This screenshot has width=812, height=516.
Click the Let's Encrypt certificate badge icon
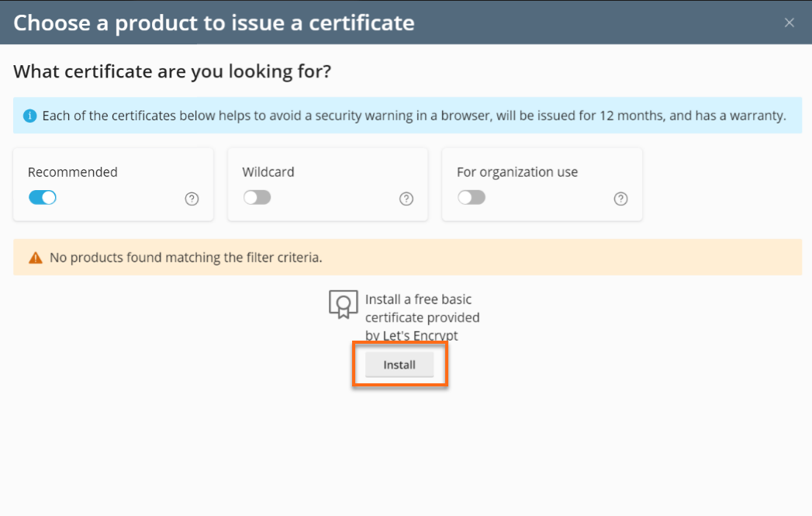pos(344,305)
